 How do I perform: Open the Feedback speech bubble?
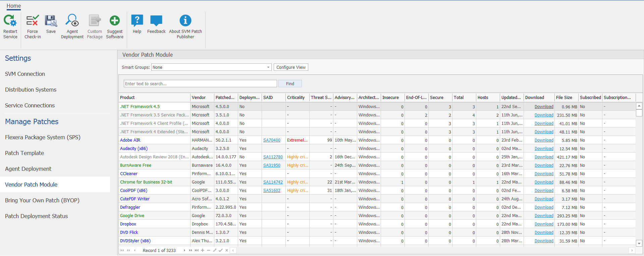156,21
